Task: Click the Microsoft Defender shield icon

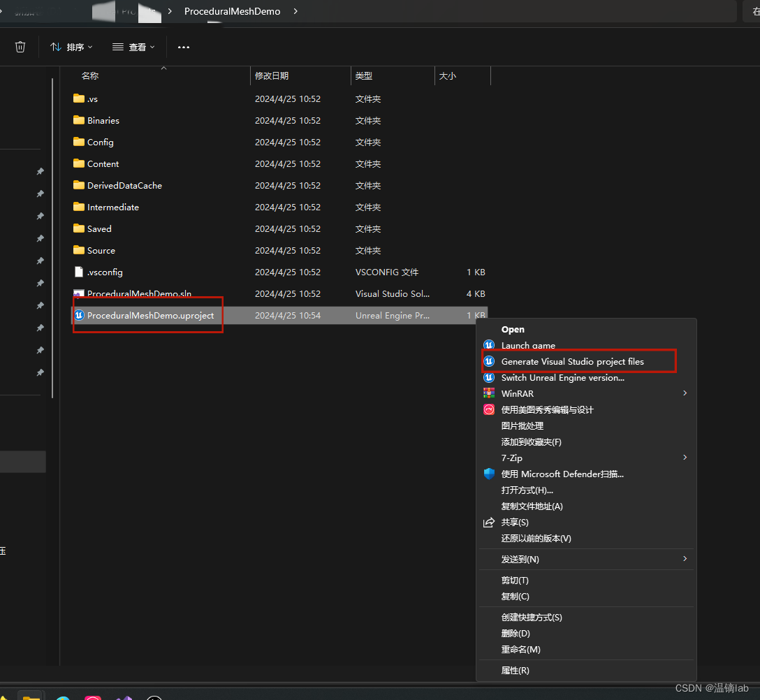Action: (x=489, y=474)
